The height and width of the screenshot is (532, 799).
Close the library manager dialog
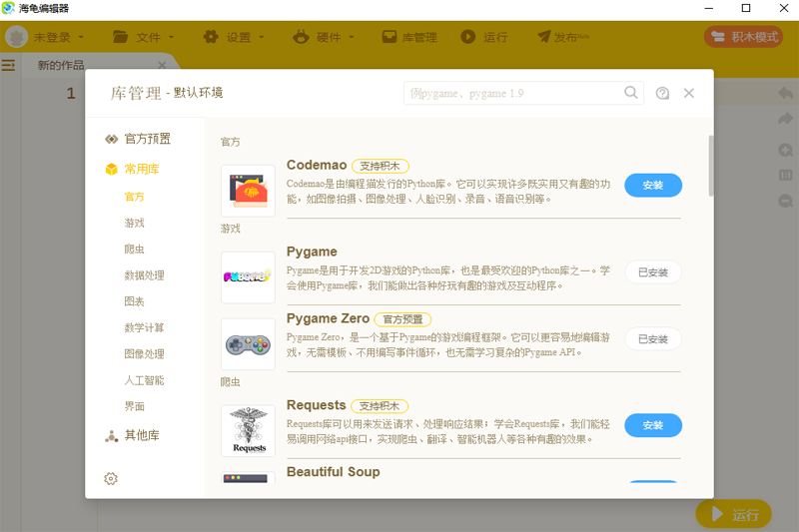[x=689, y=93]
